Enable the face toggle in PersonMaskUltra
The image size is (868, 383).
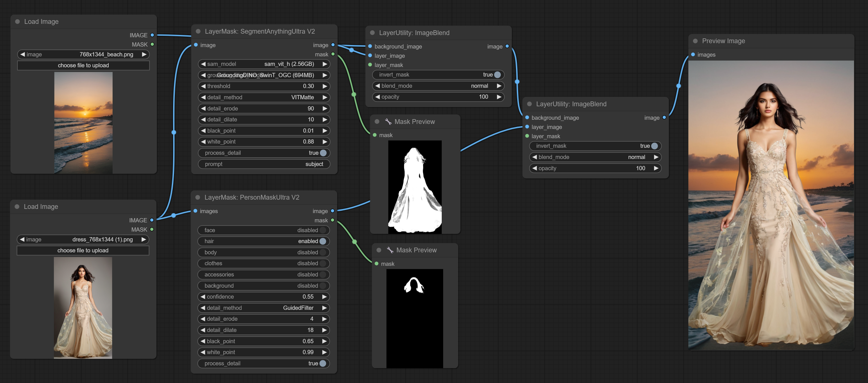(323, 230)
